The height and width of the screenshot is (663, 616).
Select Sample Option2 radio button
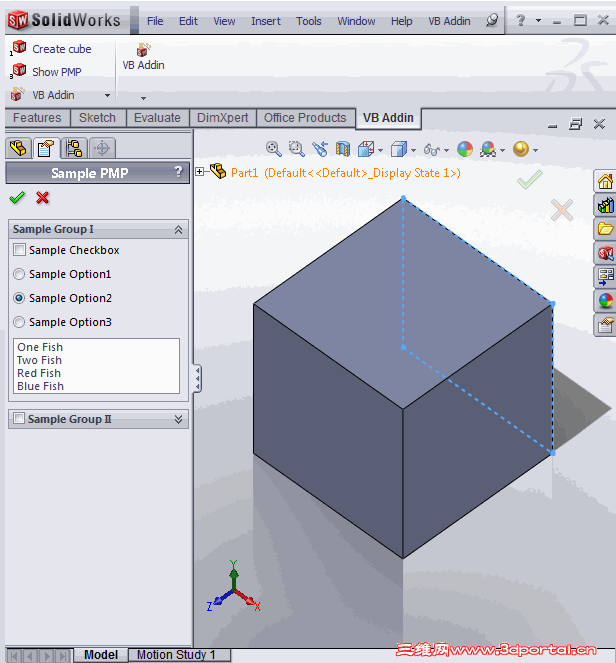click(x=19, y=298)
